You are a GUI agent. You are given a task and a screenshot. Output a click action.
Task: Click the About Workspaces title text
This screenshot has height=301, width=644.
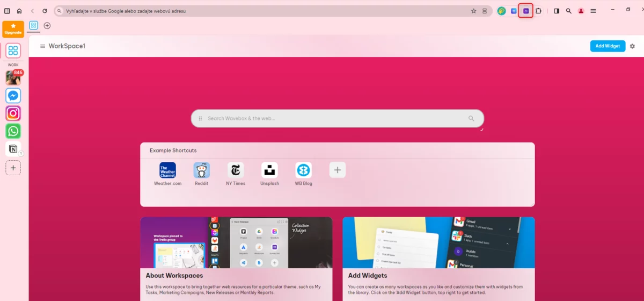(174, 276)
